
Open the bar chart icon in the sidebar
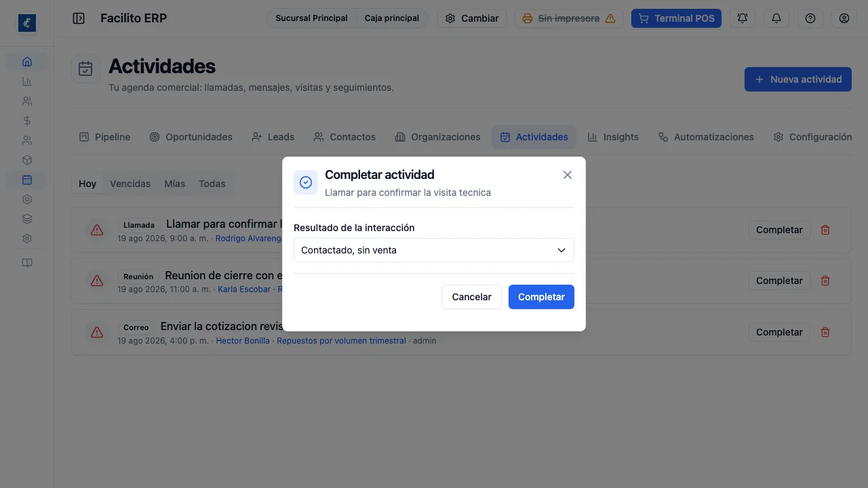[27, 81]
